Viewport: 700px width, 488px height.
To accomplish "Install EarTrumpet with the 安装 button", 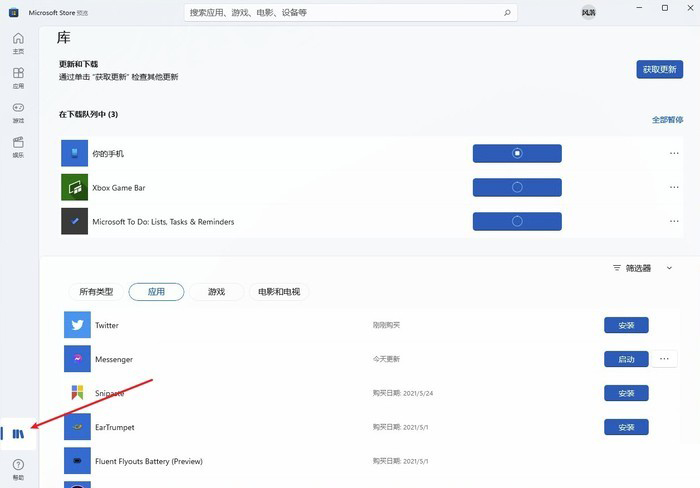I will pyautogui.click(x=626, y=427).
